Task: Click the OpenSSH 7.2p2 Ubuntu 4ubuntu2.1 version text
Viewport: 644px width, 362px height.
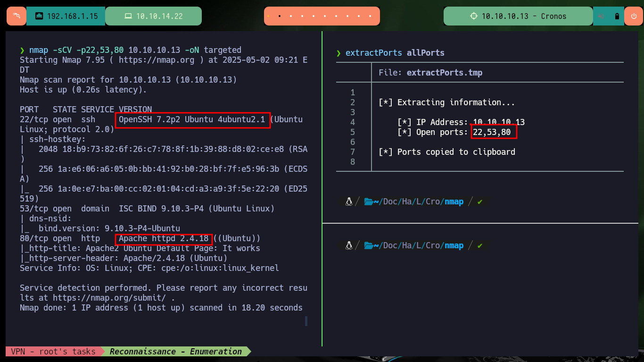Action: (192, 119)
